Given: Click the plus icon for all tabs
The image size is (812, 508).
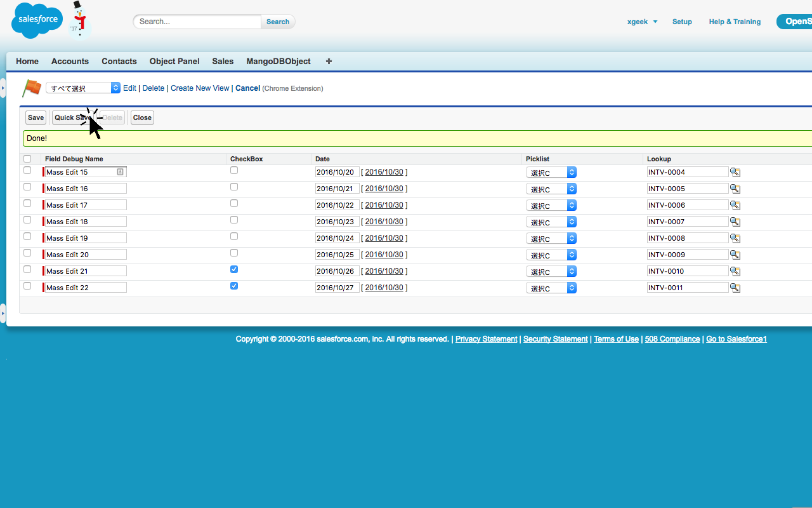Looking at the screenshot, I should pyautogui.click(x=329, y=62).
